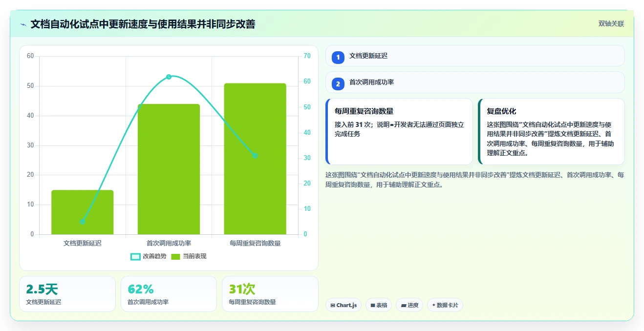The width and height of the screenshot is (644, 331).
Task: Click the trend line point on 文档更新延迟 bar
Action: (x=83, y=222)
